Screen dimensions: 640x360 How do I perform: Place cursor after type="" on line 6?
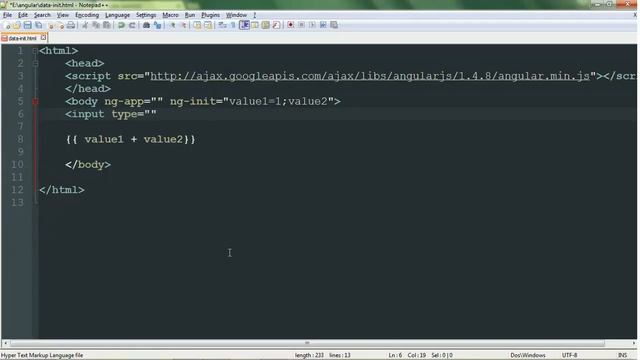pyautogui.click(x=157, y=114)
